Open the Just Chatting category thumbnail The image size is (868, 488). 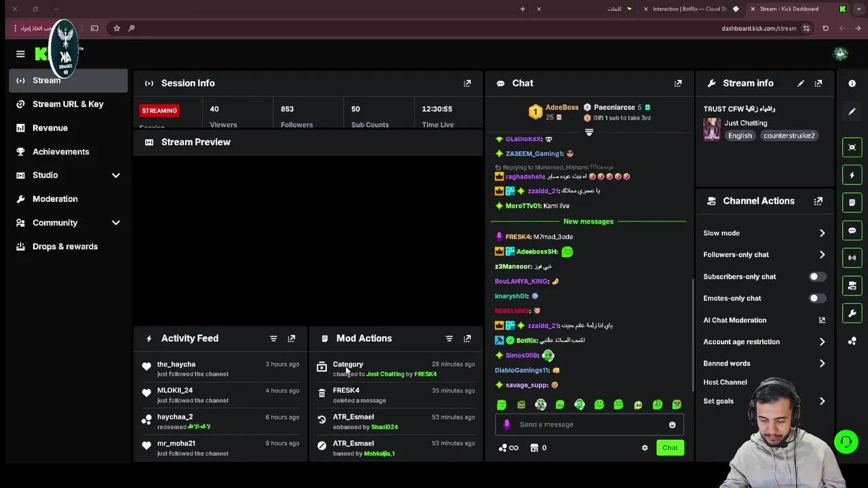[712, 129]
